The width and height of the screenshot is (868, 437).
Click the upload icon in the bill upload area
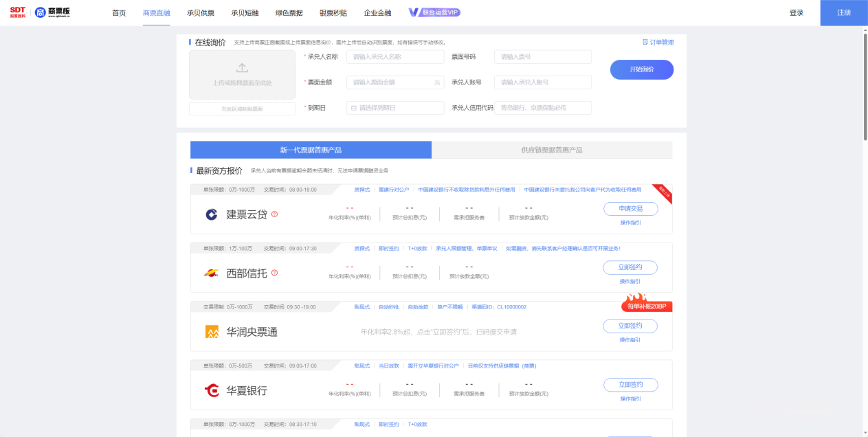tap(242, 68)
